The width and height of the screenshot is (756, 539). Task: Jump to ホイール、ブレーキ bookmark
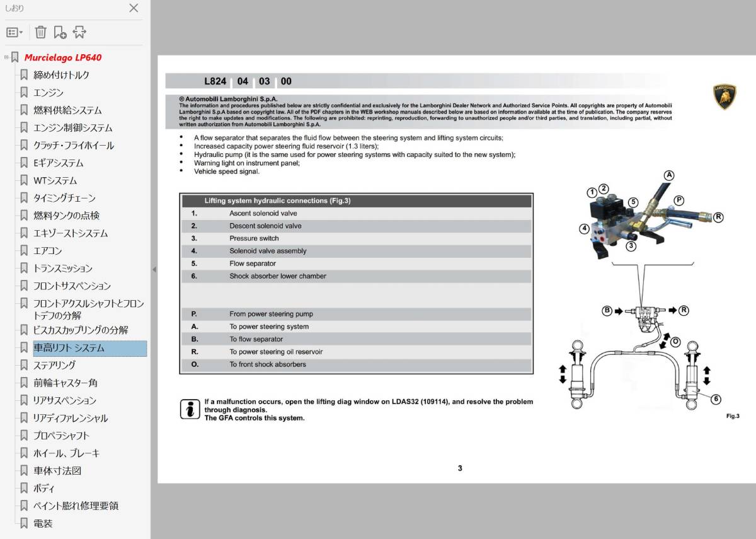[67, 453]
